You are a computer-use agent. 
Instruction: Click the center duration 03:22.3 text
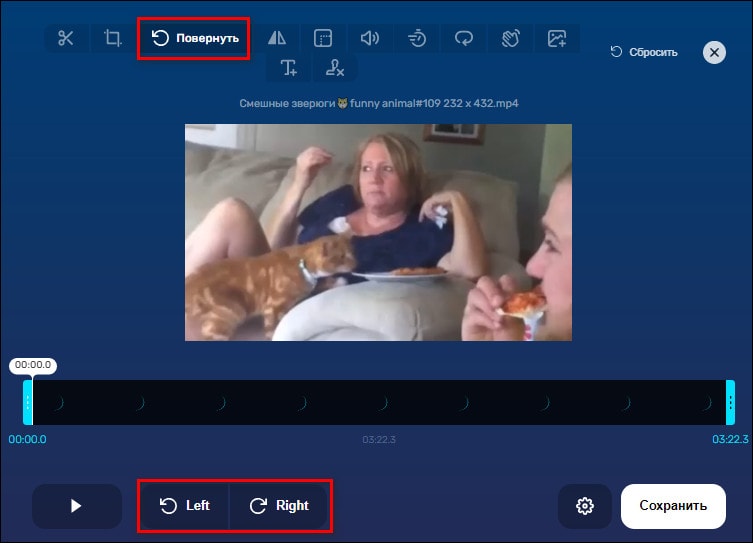click(x=379, y=439)
